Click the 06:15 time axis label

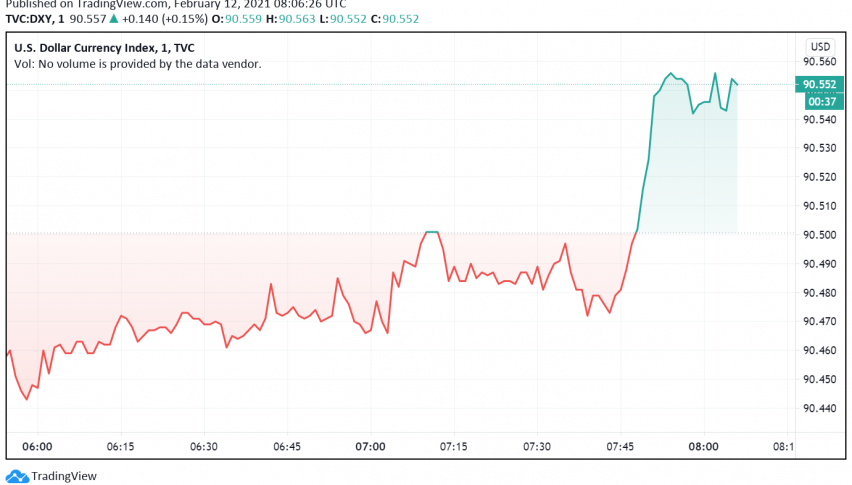[120, 446]
